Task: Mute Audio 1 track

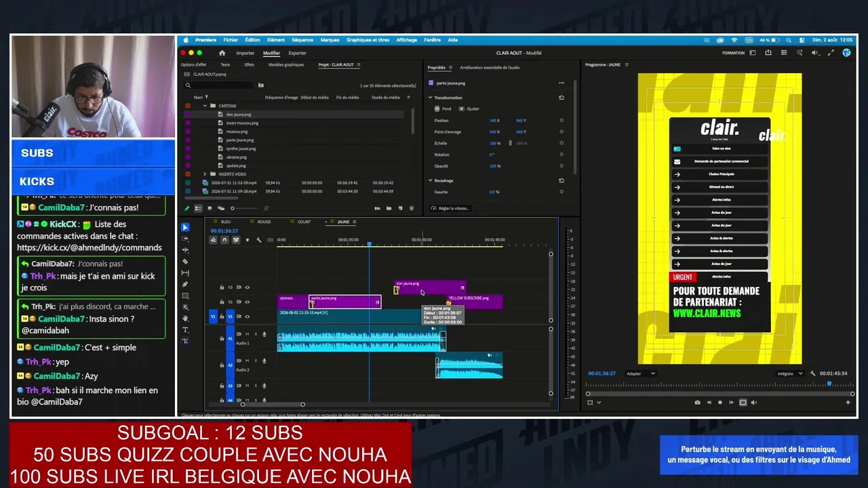Action: 247,333
